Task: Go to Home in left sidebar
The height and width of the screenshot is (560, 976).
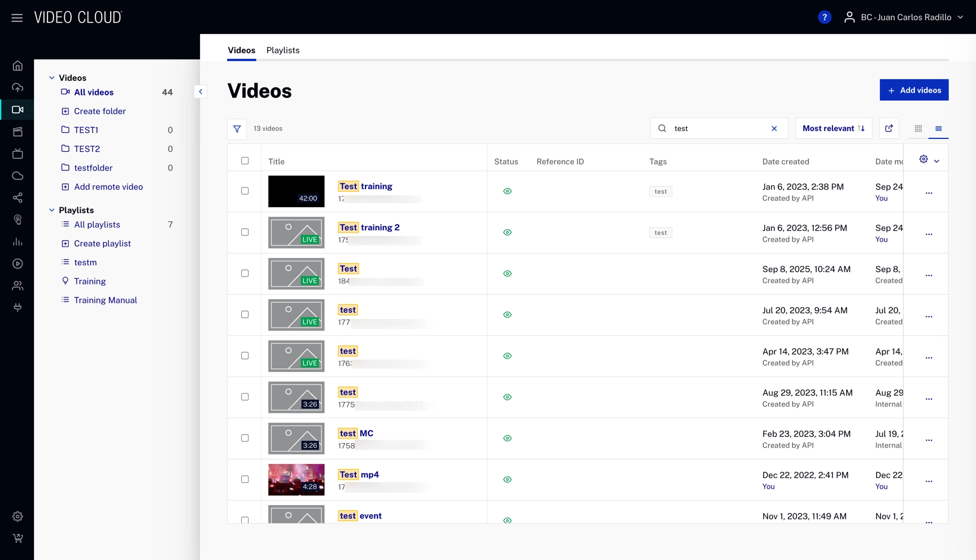Action: pos(18,66)
